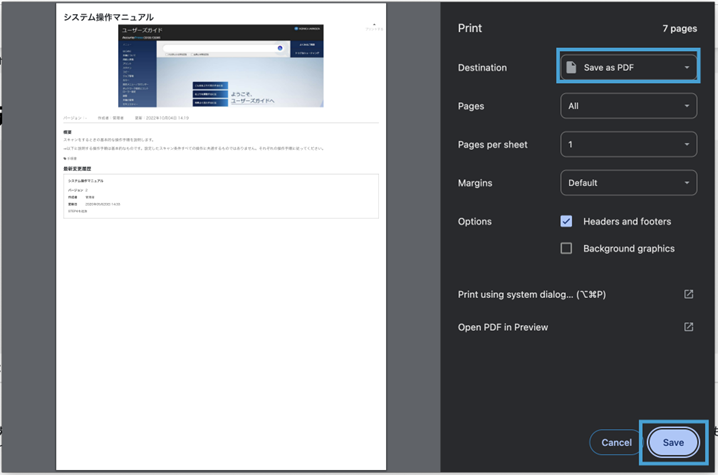The width and height of the screenshot is (718, 475).
Task: Expand the Pages per sheet dropdown
Action: (628, 144)
